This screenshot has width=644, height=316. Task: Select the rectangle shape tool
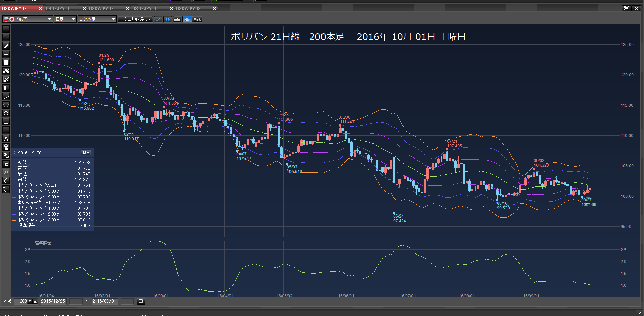[6, 122]
